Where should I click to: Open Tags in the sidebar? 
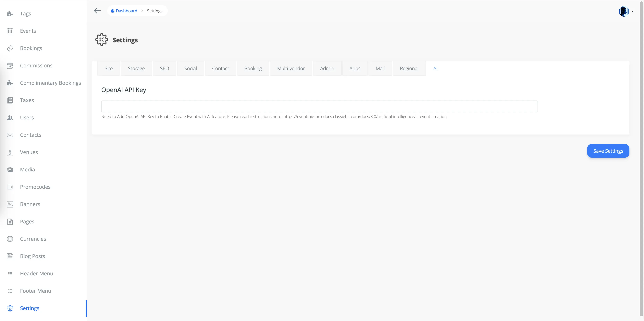point(25,14)
